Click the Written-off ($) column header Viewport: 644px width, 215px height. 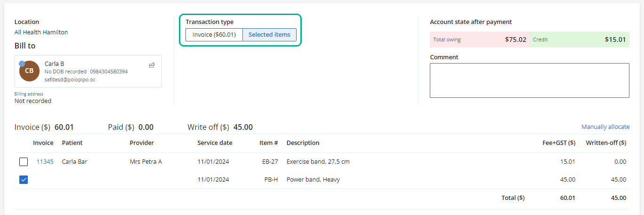click(606, 143)
